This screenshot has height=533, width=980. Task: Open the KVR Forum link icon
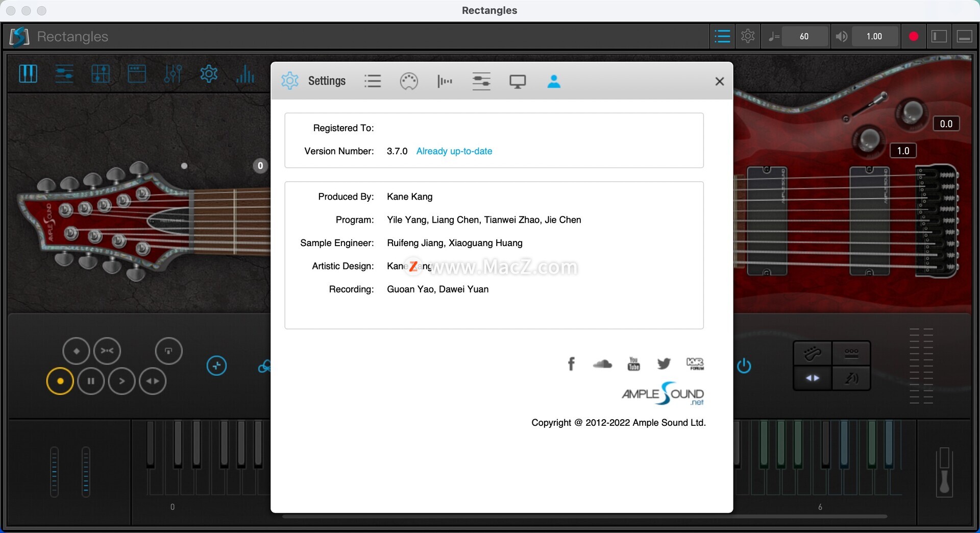pos(695,364)
